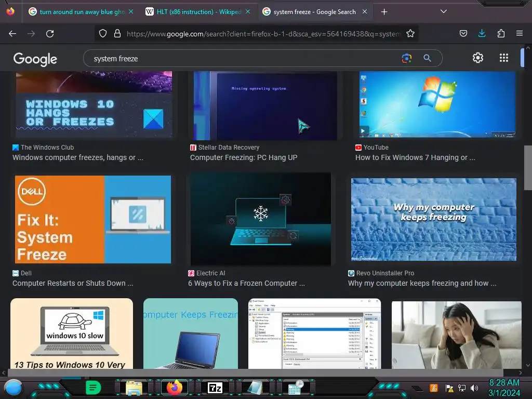This screenshot has width=532, height=399.
Task: Open the Google apps grid
Action: [504, 58]
